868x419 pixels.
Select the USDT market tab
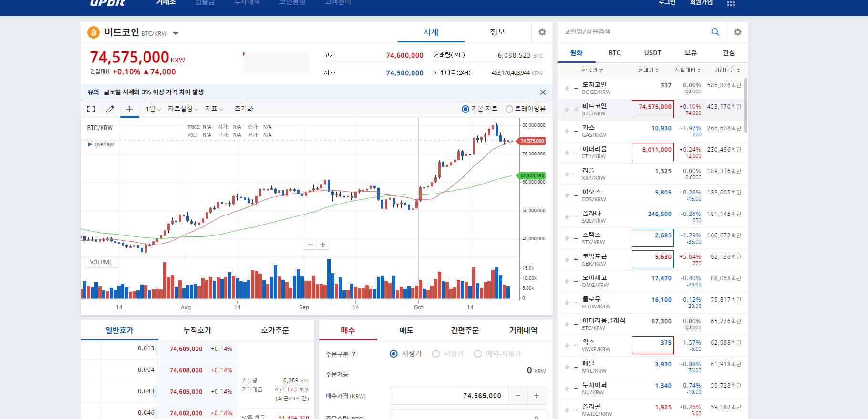(x=653, y=53)
